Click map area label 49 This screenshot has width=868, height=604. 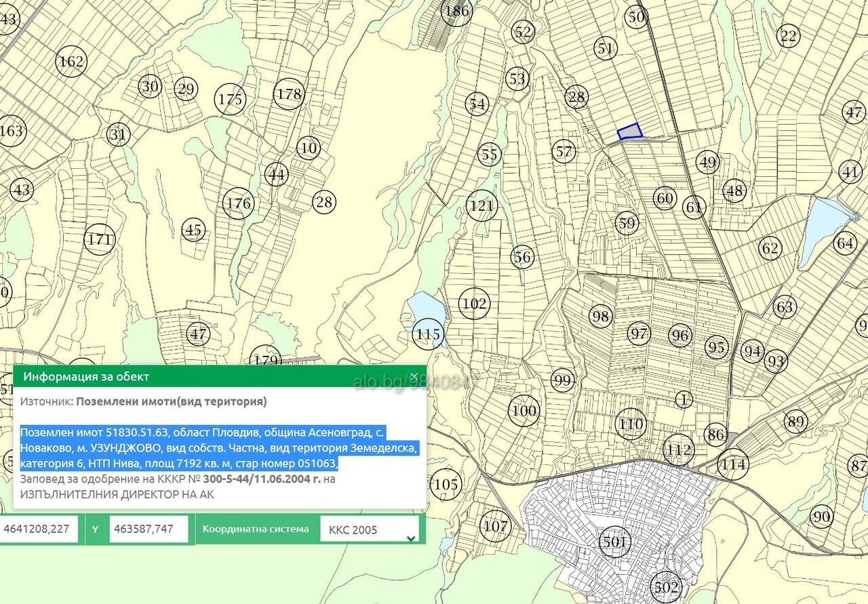[707, 163]
